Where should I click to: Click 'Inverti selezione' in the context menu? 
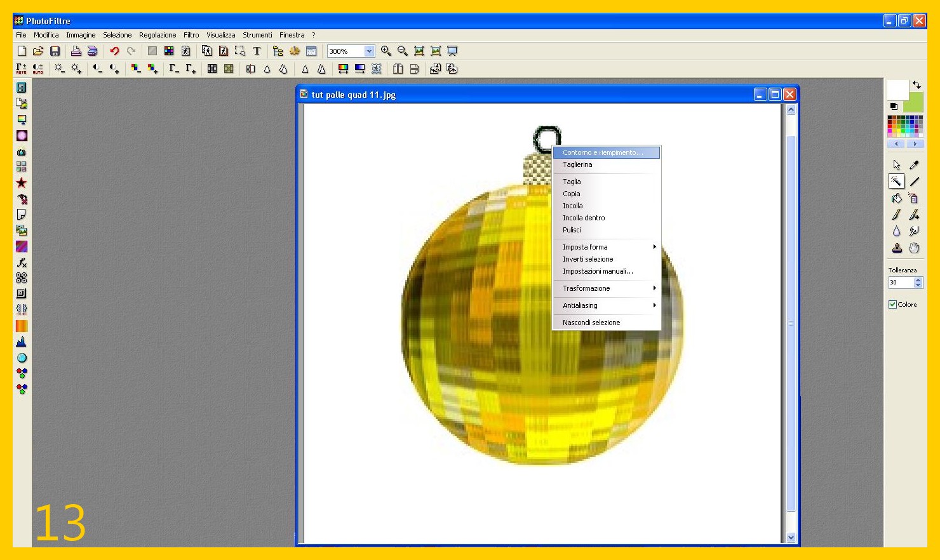click(587, 259)
